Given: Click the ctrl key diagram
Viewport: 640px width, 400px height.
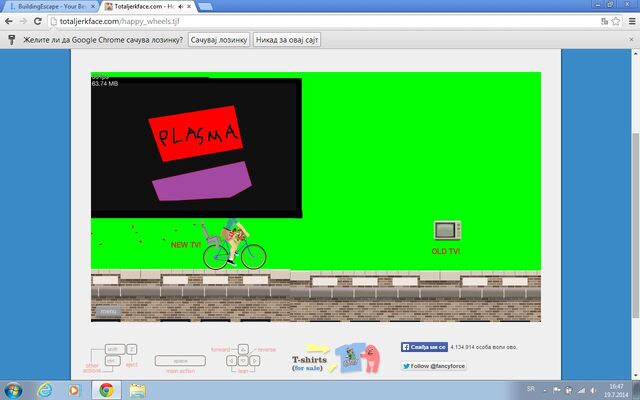Looking at the screenshot, I should [113, 361].
